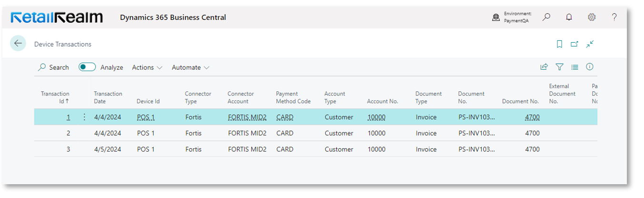Click the Connector Type column header

coord(198,97)
